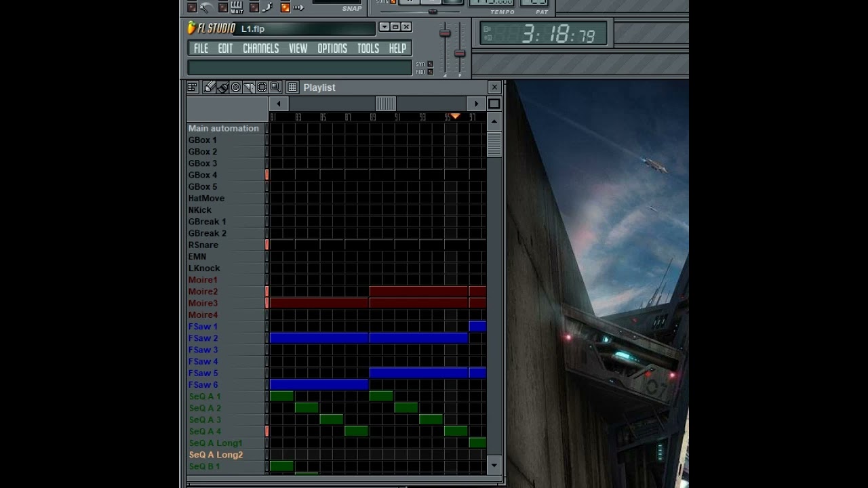Click the FSaw 6 blue pattern block
Viewport: 868px width, 488px height.
319,385
